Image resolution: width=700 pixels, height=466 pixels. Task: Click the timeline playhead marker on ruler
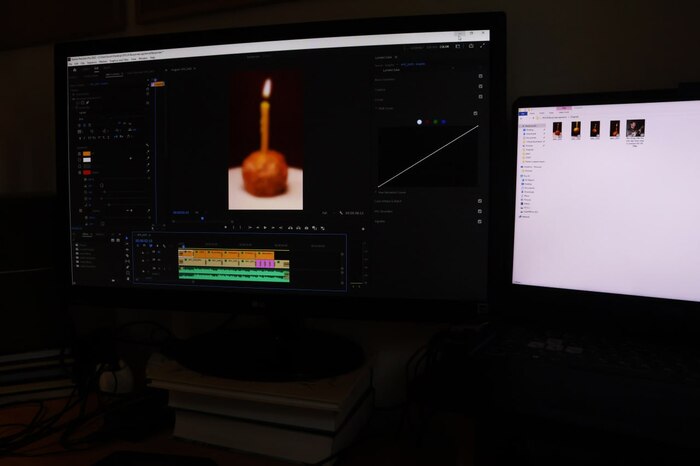tap(183, 246)
